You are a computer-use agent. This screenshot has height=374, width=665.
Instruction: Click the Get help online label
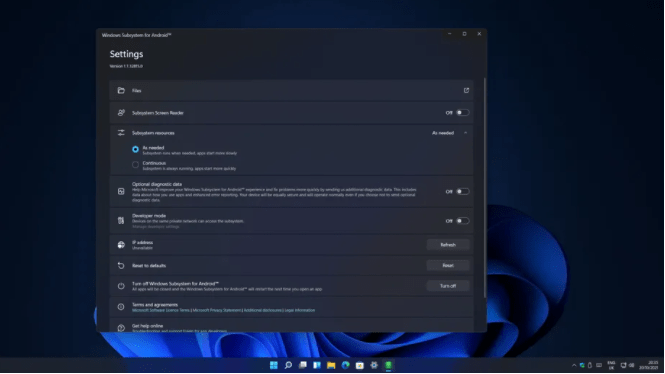pos(148,326)
